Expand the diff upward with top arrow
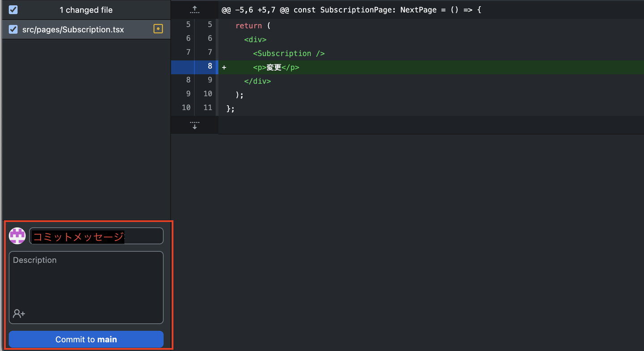The image size is (644, 351). [195, 9]
